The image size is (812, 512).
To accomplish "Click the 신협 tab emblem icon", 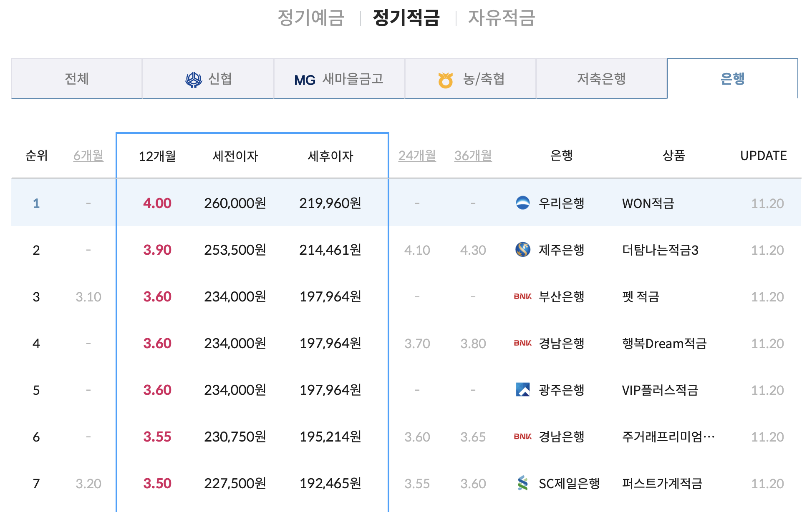I will click(193, 79).
